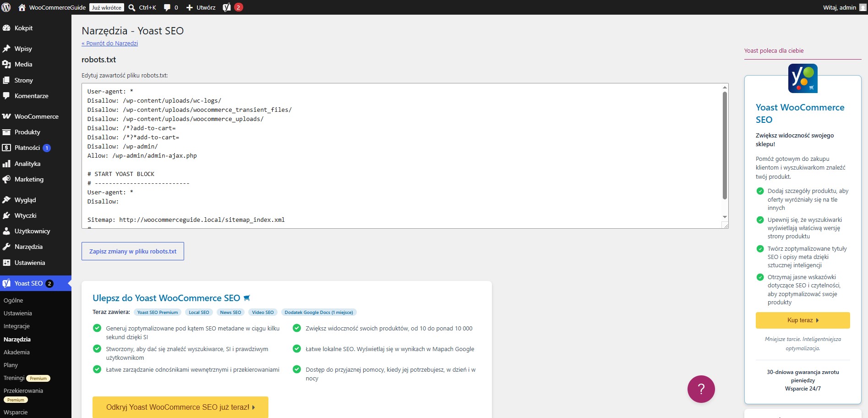This screenshot has height=418, width=868.
Task: Open the Ulepsz do Yoast WooCommerce SEO heading link
Action: (171, 298)
